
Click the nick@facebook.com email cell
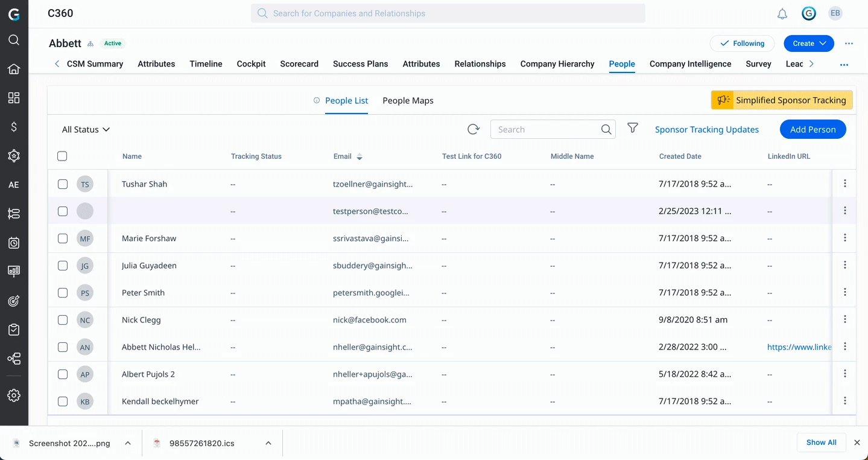pyautogui.click(x=370, y=320)
